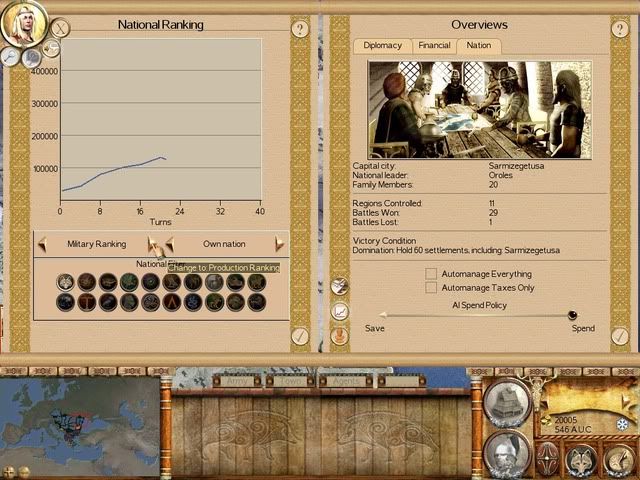Viewport: 640px width, 480px height.
Task: Confirm Overviews scroll with checkmark button
Action: coord(620,337)
